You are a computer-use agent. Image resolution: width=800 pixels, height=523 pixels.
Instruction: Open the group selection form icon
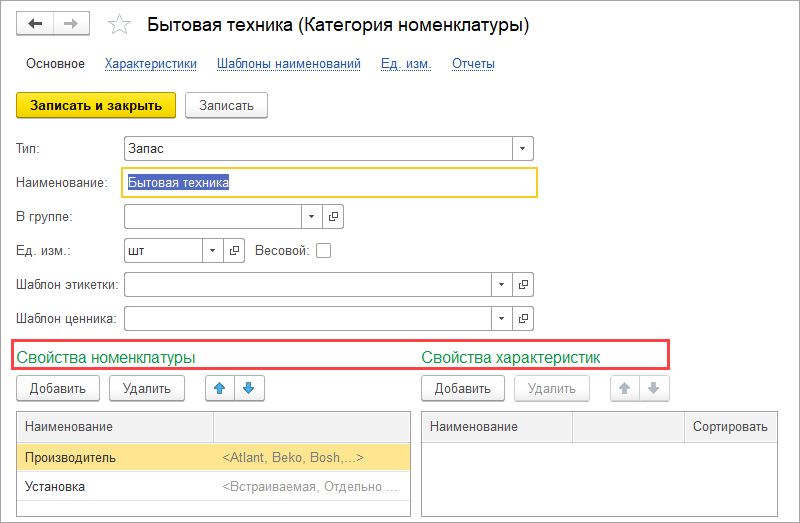click(333, 216)
